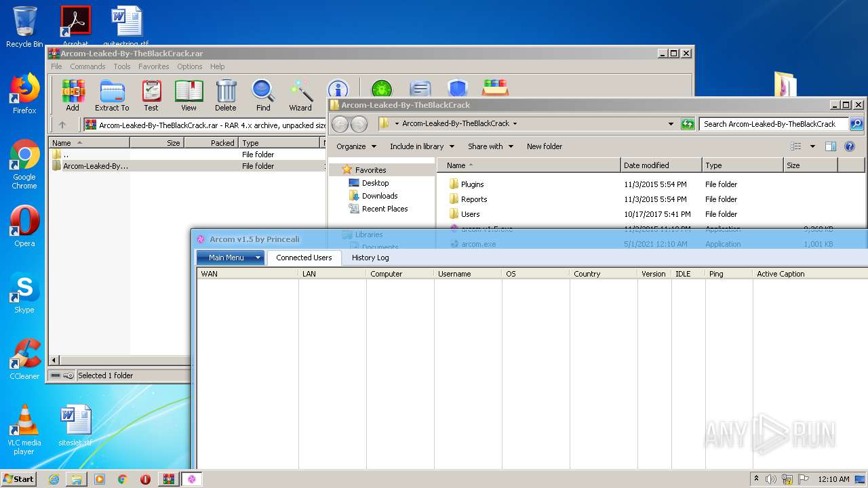Open the File menu in WinRAR
This screenshot has width=868, height=488.
[56, 66]
